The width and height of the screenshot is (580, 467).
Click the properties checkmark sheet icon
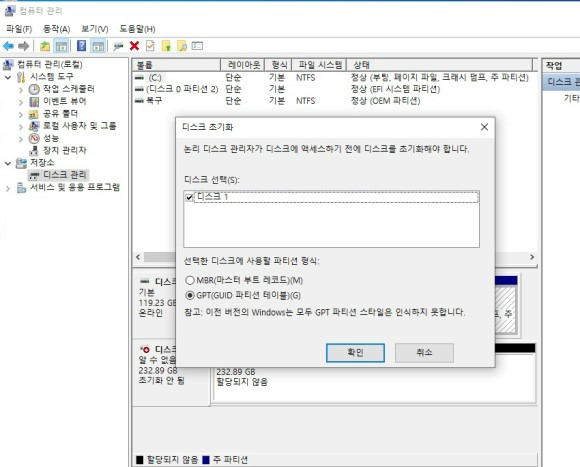coord(150,46)
